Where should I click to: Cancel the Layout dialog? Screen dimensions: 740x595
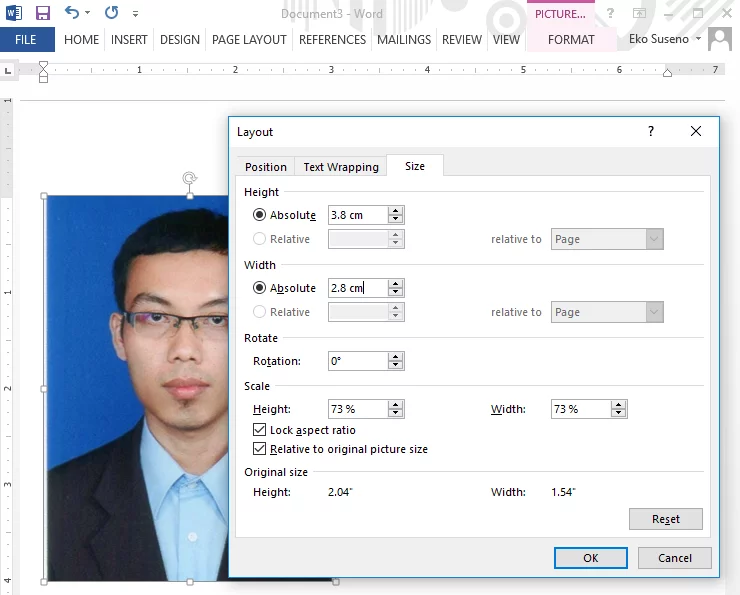(x=674, y=558)
